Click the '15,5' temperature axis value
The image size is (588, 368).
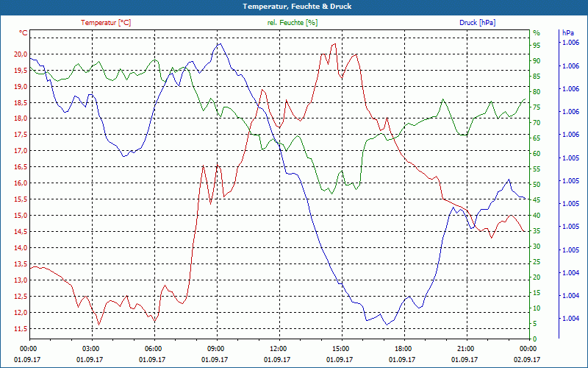tap(21, 199)
